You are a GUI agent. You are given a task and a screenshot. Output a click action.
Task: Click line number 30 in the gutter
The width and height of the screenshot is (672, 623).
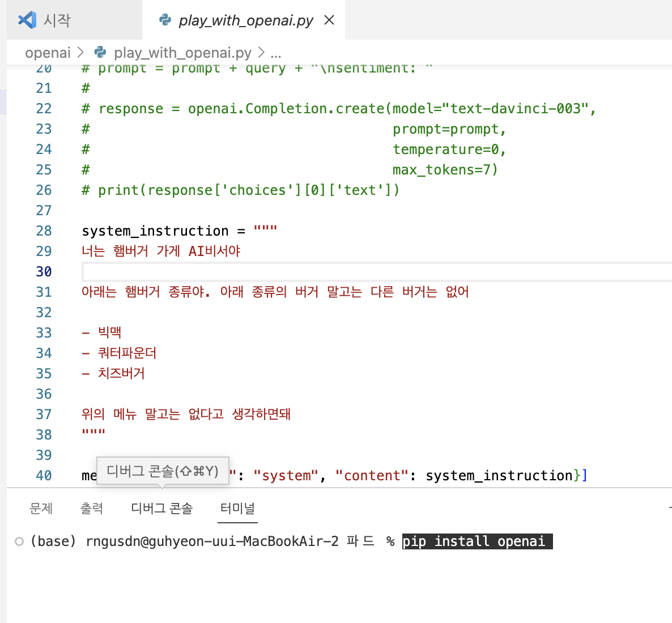click(x=44, y=271)
